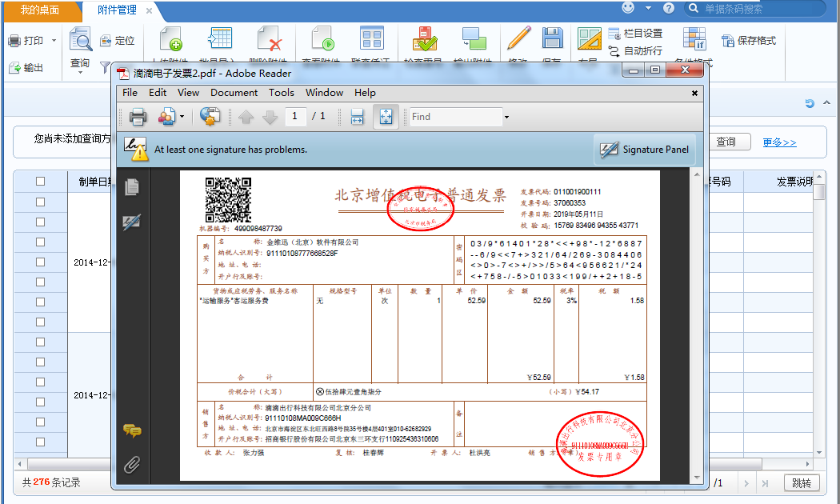Open the Document menu
The width and height of the screenshot is (840, 504).
pos(234,93)
